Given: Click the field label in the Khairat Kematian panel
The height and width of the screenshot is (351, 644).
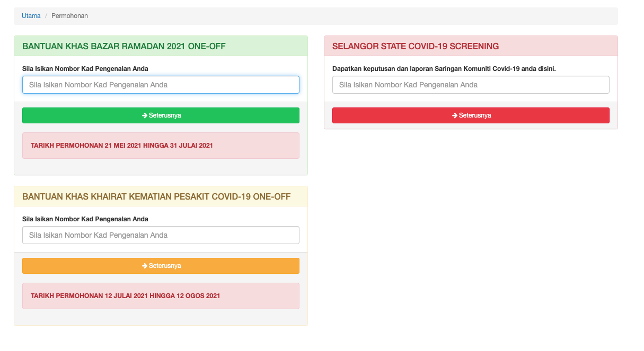Looking at the screenshot, I should click(x=85, y=219).
